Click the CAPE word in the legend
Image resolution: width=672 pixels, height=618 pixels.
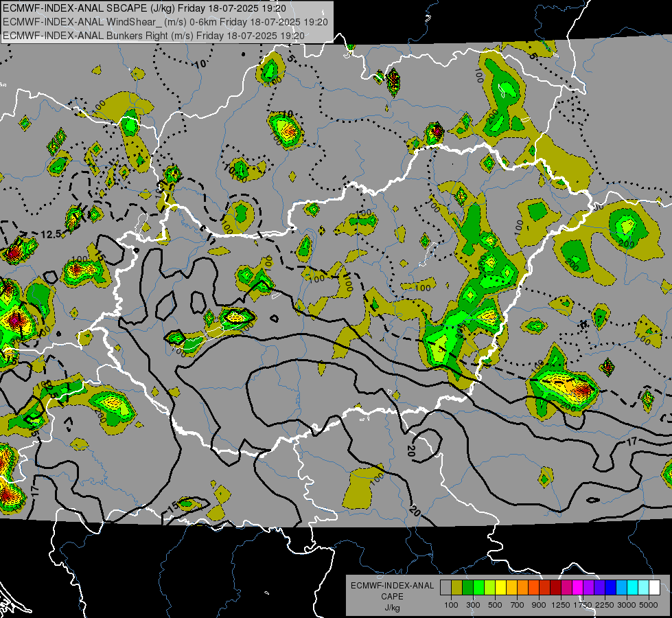[393, 596]
